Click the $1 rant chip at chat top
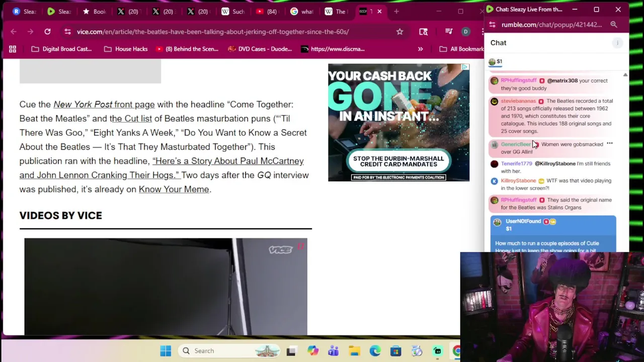Image resolution: width=644 pixels, height=362 pixels. click(496, 61)
